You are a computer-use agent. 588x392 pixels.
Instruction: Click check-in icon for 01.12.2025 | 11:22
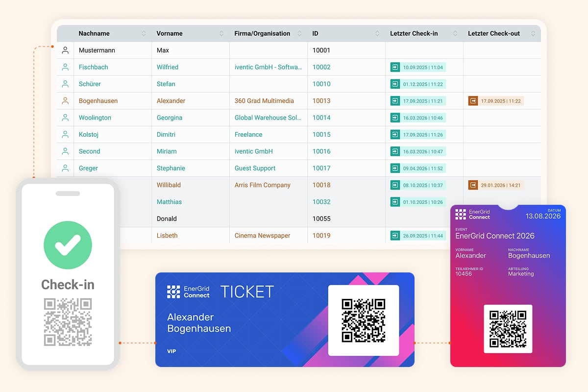tap(395, 84)
